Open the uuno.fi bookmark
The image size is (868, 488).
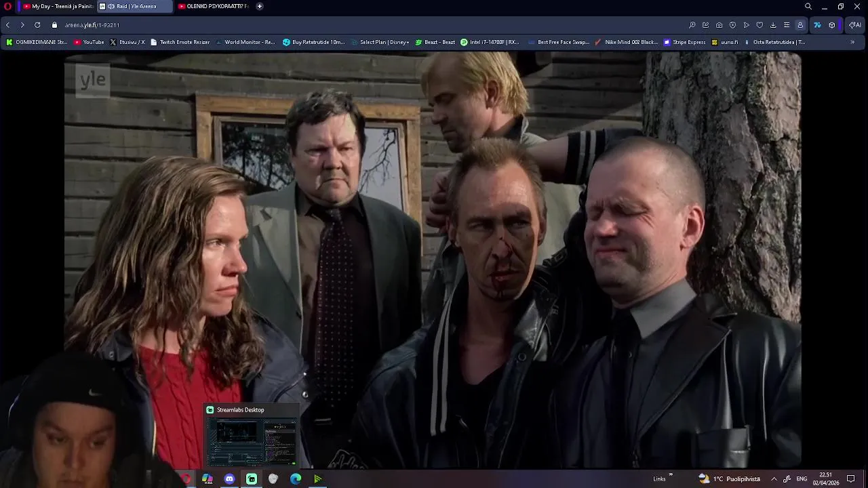(x=725, y=42)
